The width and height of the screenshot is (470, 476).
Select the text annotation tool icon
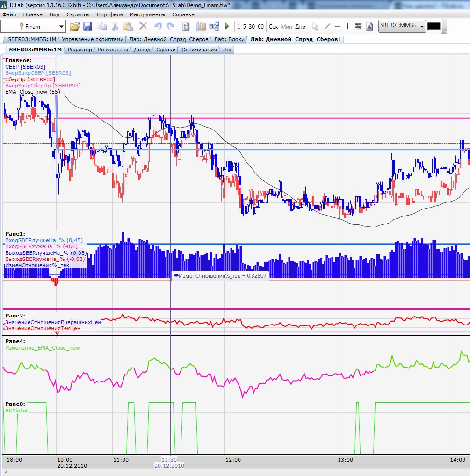pos(369,27)
